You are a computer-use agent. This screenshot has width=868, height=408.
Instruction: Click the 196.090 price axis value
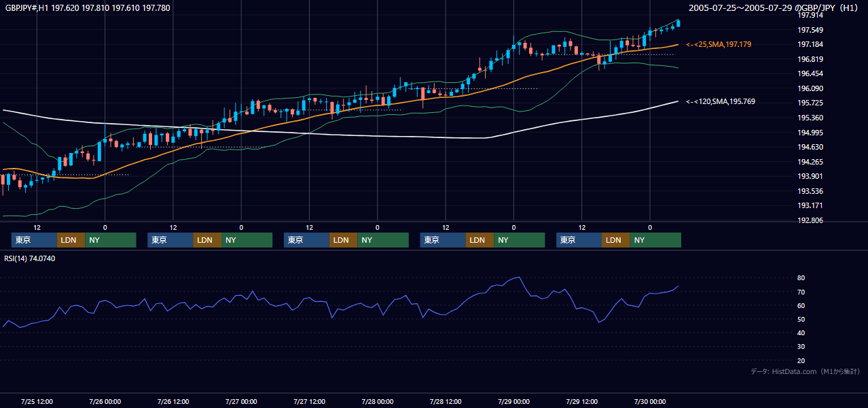811,88
